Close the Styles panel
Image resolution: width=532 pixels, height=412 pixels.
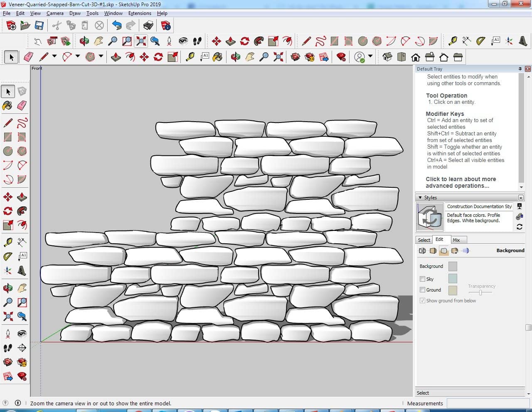click(521, 198)
